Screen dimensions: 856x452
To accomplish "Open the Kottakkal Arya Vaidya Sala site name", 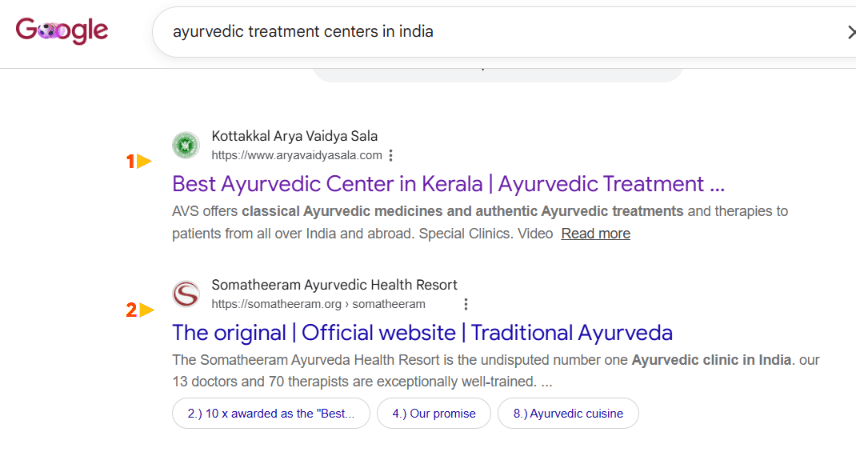I will coord(294,136).
